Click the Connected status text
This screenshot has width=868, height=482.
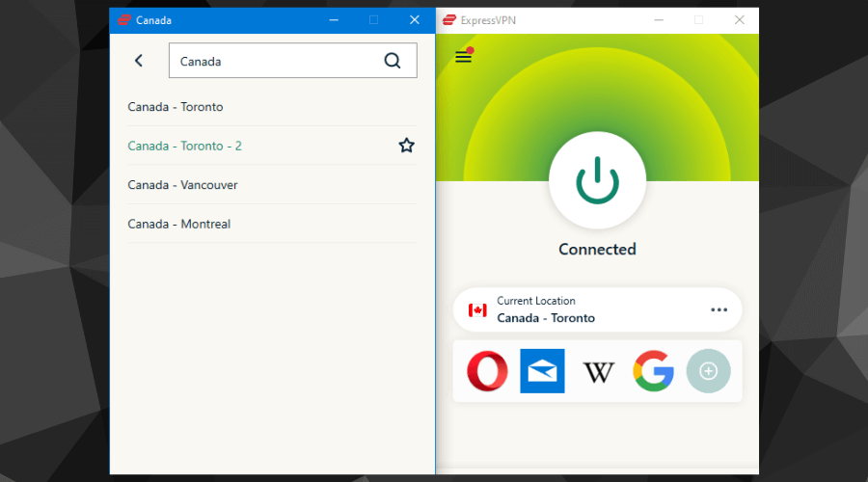click(597, 249)
